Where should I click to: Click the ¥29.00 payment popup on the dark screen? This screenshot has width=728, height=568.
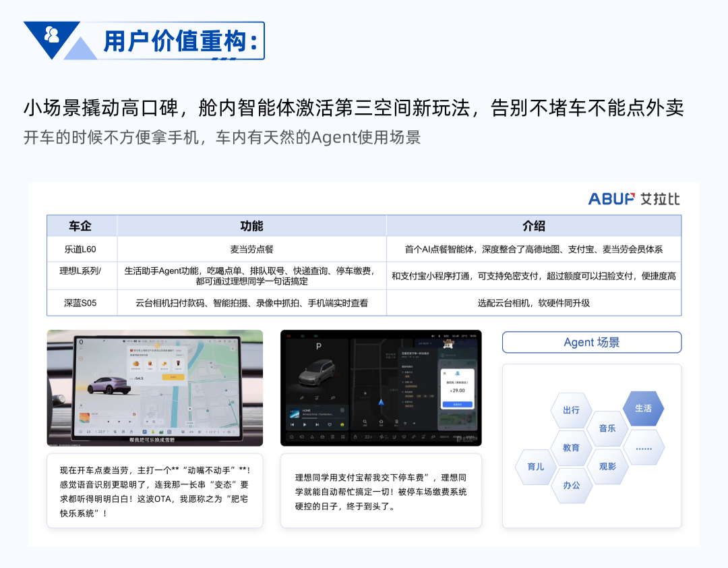[x=457, y=389]
